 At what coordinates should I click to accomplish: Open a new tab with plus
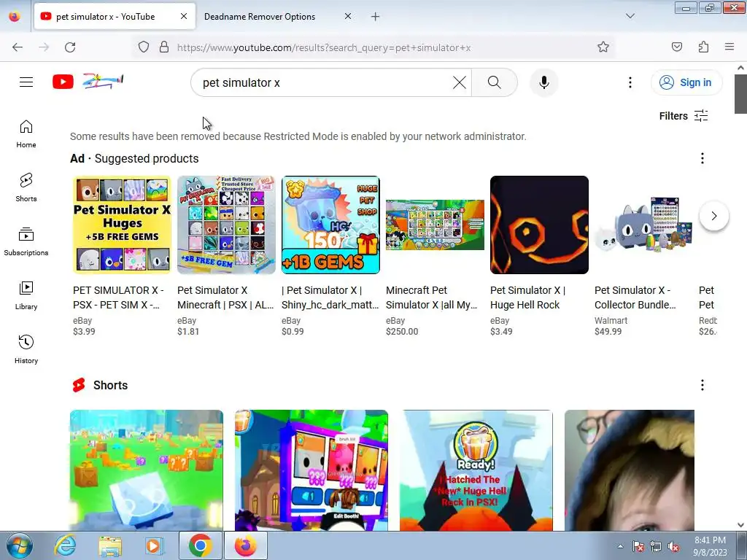376,17
